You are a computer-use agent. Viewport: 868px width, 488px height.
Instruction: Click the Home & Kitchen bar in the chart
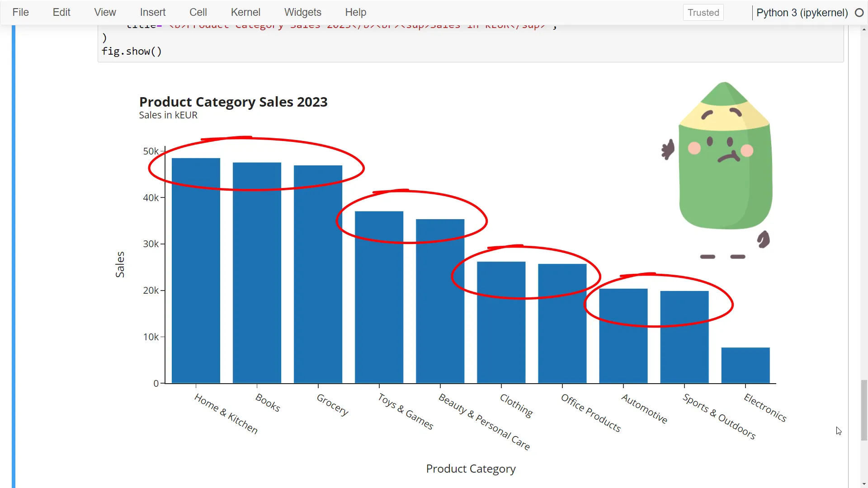tap(195, 271)
